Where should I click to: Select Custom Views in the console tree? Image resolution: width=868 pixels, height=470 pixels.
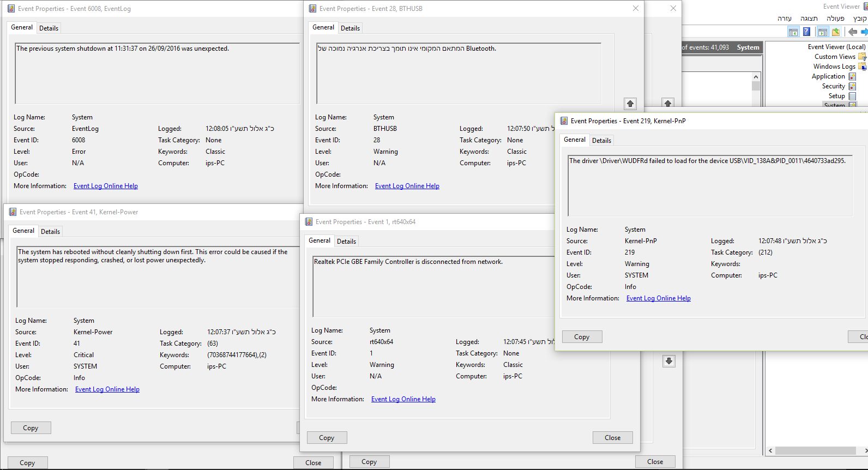tap(835, 57)
